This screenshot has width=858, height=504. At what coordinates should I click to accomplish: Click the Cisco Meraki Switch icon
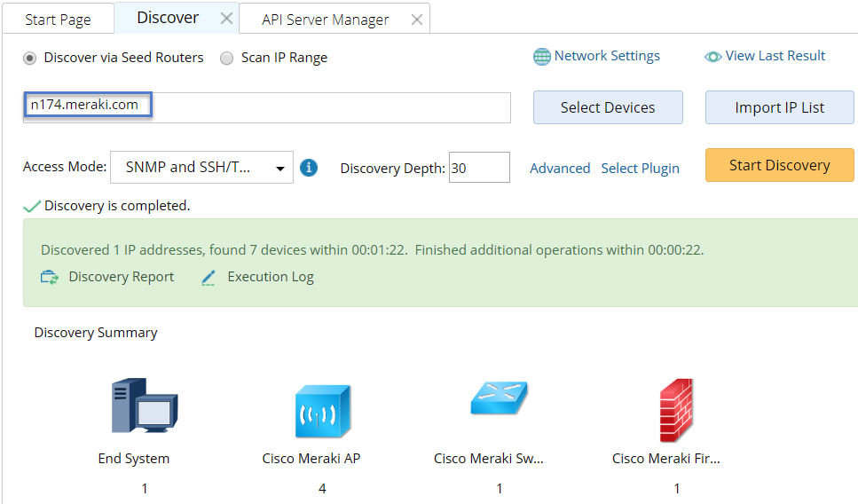pos(499,398)
